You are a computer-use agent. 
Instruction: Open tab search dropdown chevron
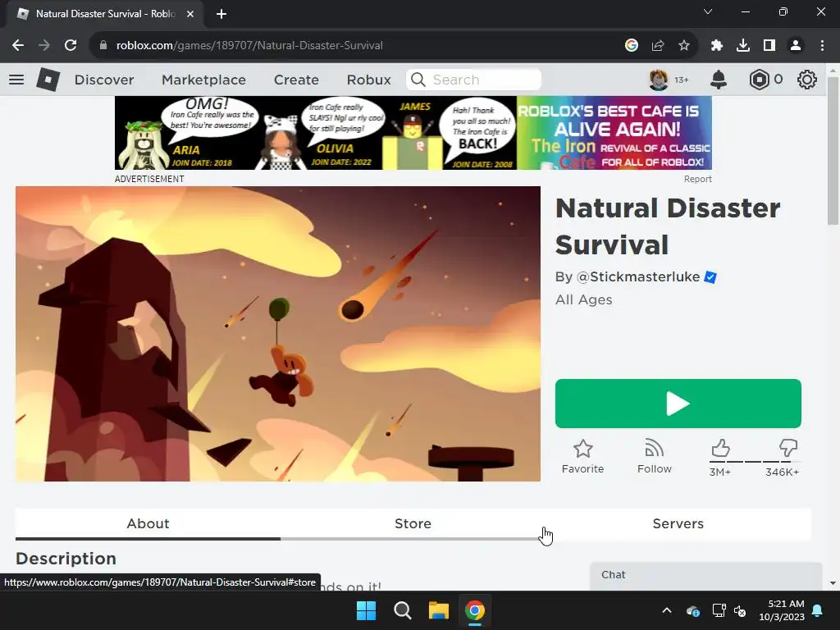pos(708,11)
